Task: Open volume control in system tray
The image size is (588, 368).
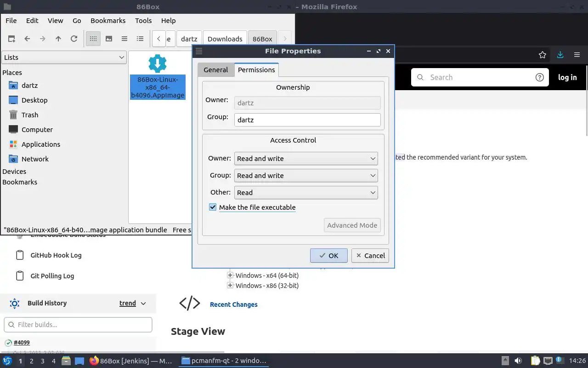Action: click(x=518, y=361)
